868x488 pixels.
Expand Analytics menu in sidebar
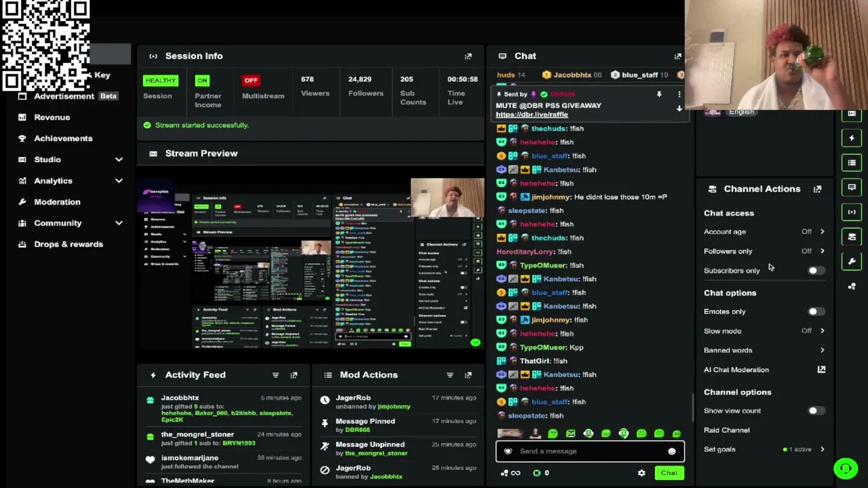tap(119, 181)
